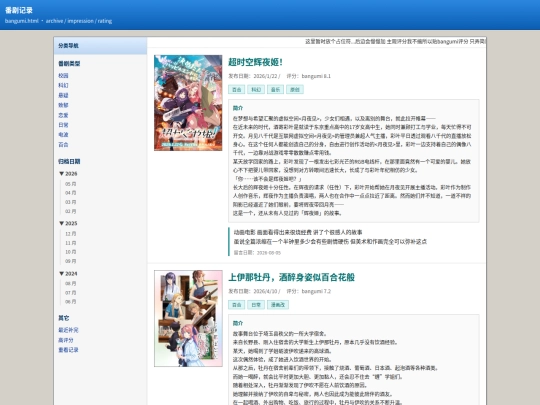
Task: Click the scrolling notice text at top
Action: point(395,42)
